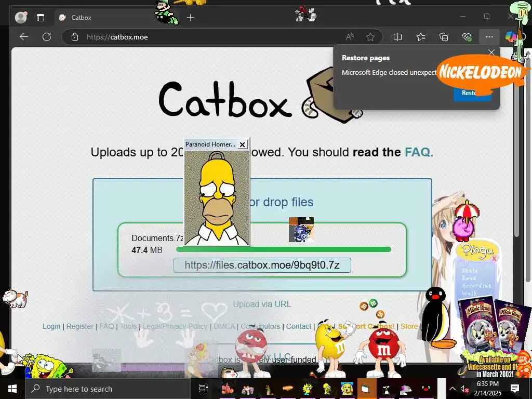
Task: Open the Contributors footer link
Action: point(260,326)
